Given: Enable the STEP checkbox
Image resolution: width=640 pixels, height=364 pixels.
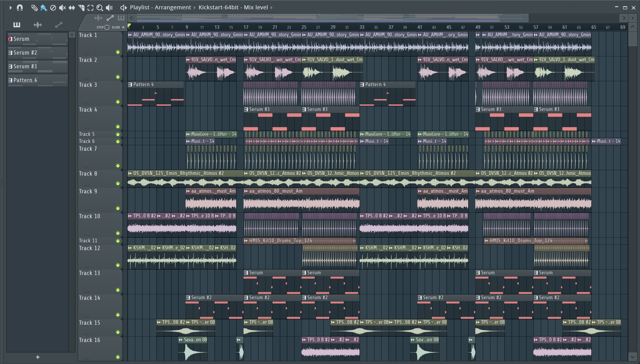Looking at the screenshot, I should pyautogui.click(x=107, y=27).
